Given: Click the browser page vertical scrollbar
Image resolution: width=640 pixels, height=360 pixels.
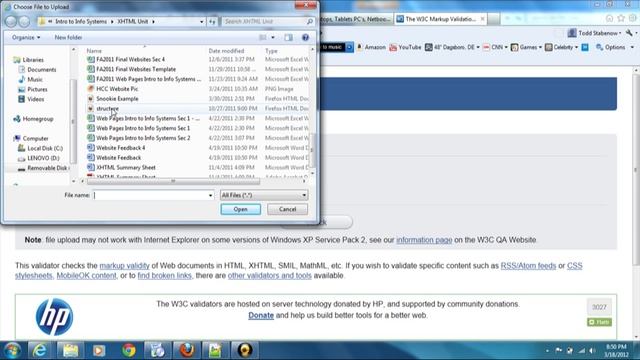Looking at the screenshot, I should (x=636, y=169).
